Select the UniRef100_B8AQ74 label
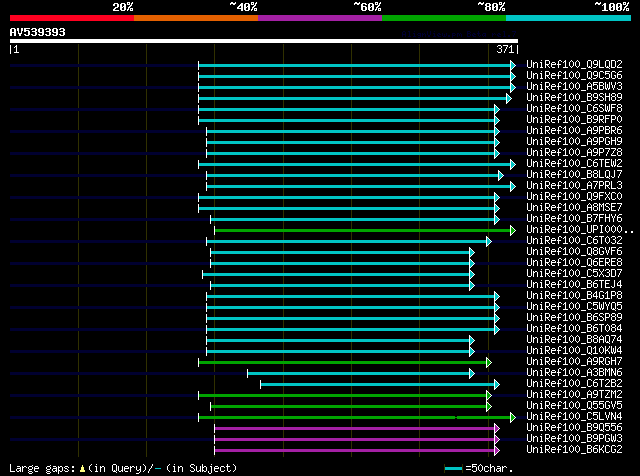Viewport: 640px width, 476px height. point(574,340)
